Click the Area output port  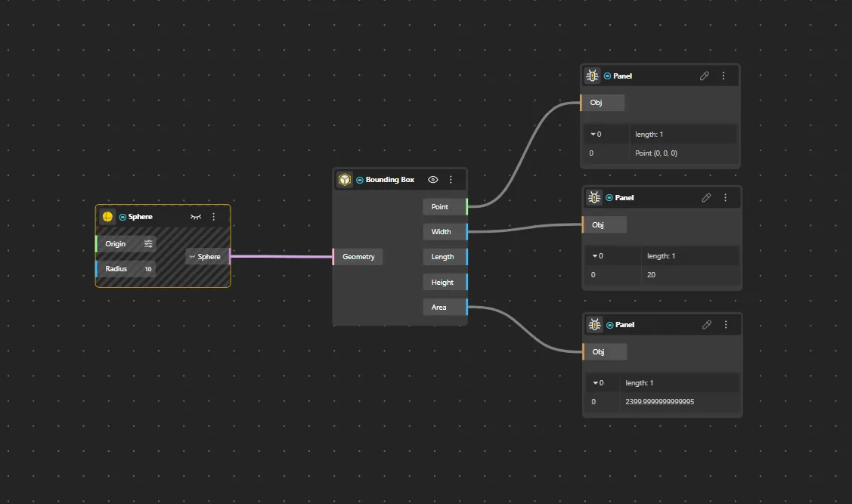coord(445,307)
